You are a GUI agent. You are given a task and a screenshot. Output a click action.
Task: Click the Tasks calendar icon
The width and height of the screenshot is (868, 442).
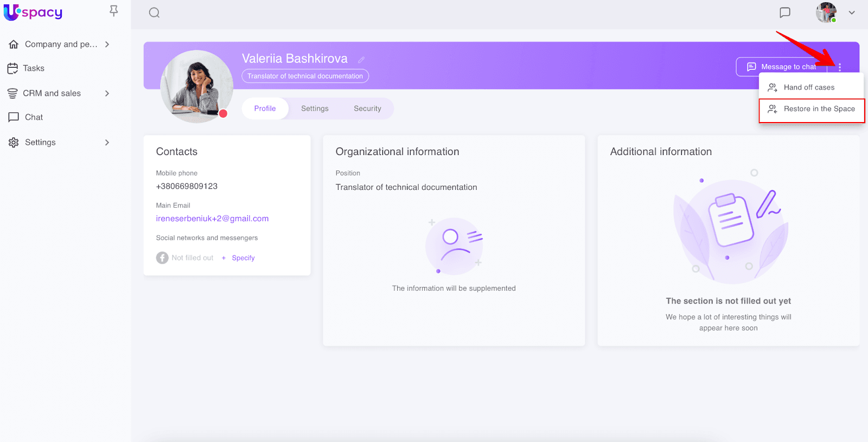click(13, 68)
